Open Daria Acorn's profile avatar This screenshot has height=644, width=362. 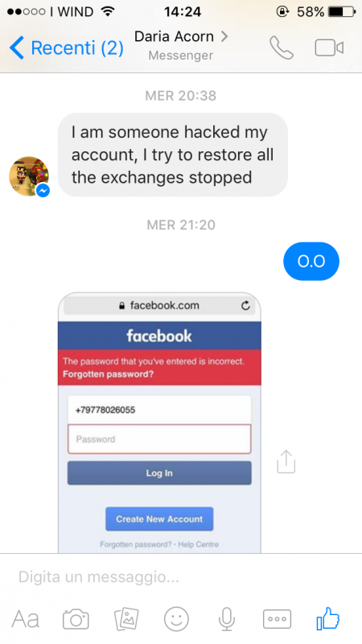point(29,175)
